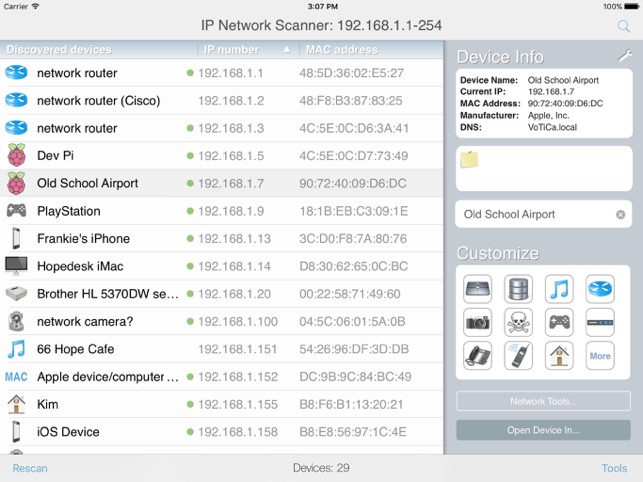Choose the camera customize icon
Screen dimensions: 643x482
(x=477, y=322)
